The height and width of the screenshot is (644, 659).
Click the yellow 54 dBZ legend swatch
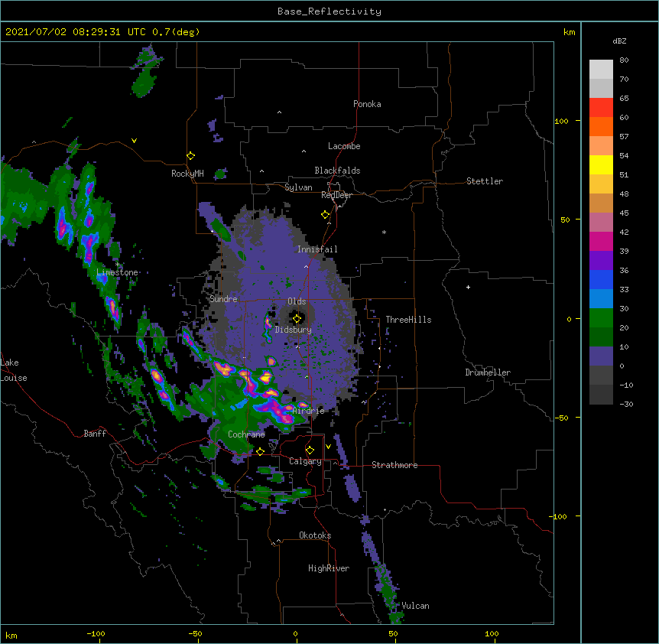(x=601, y=164)
